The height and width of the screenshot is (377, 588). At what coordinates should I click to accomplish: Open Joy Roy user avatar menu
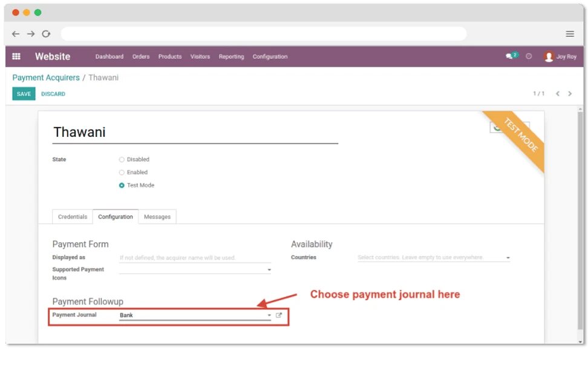point(549,56)
